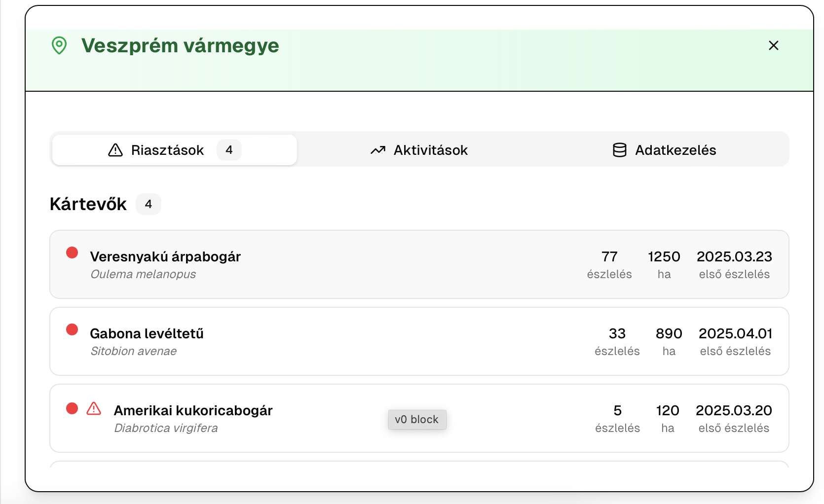Close the Veszprém vármegye panel

(x=773, y=45)
